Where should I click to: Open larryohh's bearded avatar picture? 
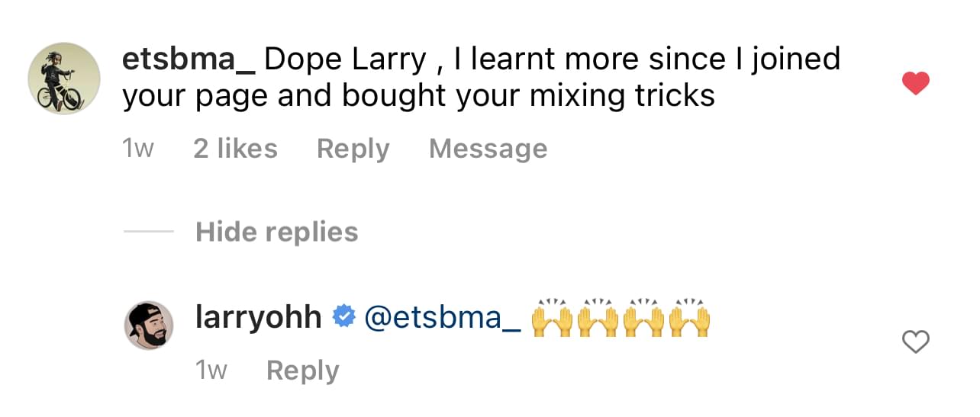pos(149,326)
